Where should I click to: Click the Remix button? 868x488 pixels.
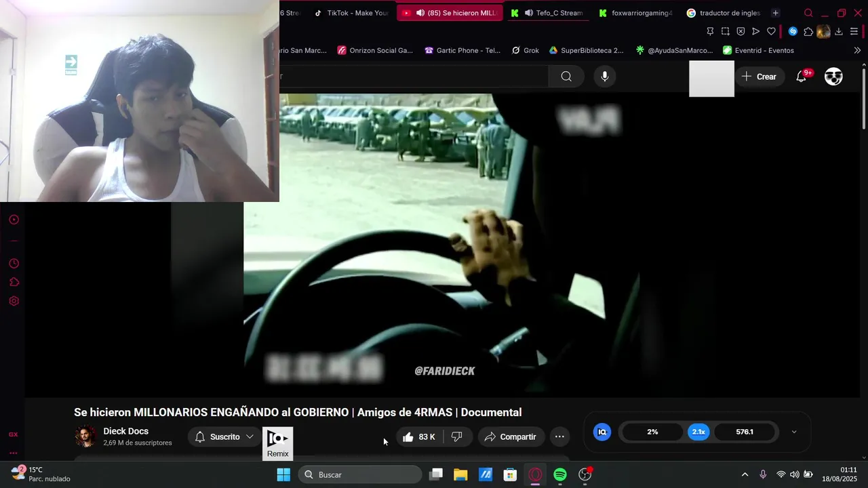(x=278, y=444)
